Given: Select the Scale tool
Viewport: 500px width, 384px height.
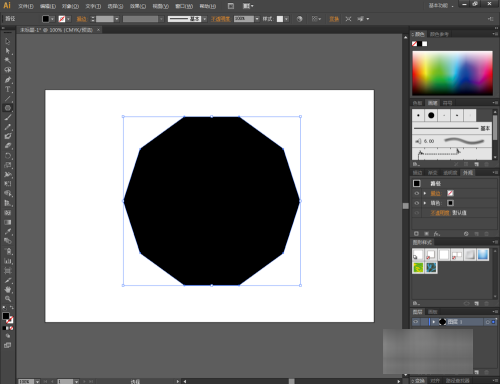Looking at the screenshot, I should pyautogui.click(x=8, y=165).
